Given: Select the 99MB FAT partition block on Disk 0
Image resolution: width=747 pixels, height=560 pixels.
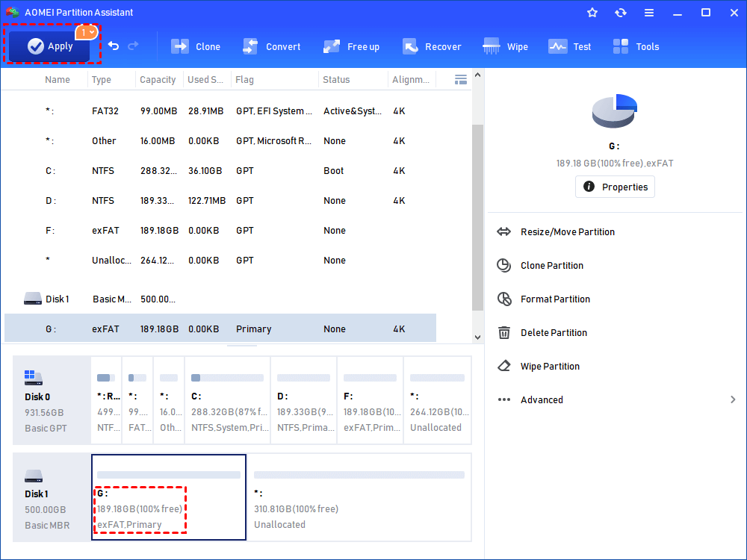Looking at the screenshot, I should coord(137,400).
